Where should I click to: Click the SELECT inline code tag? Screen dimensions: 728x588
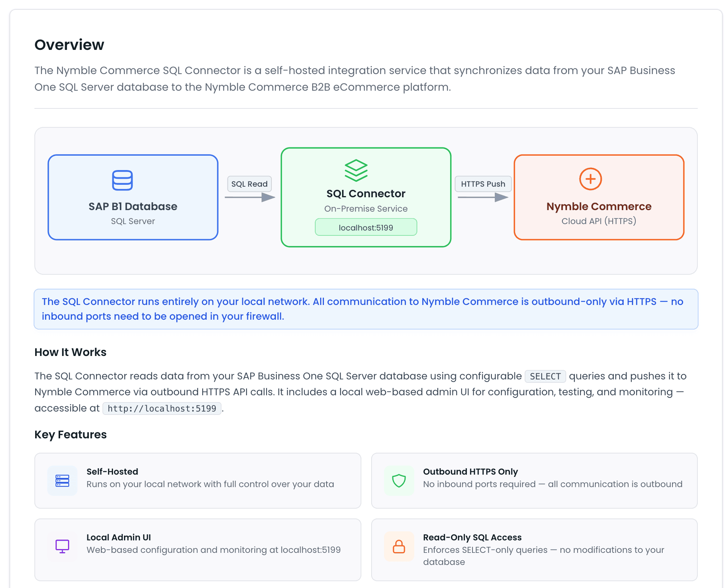click(x=545, y=376)
